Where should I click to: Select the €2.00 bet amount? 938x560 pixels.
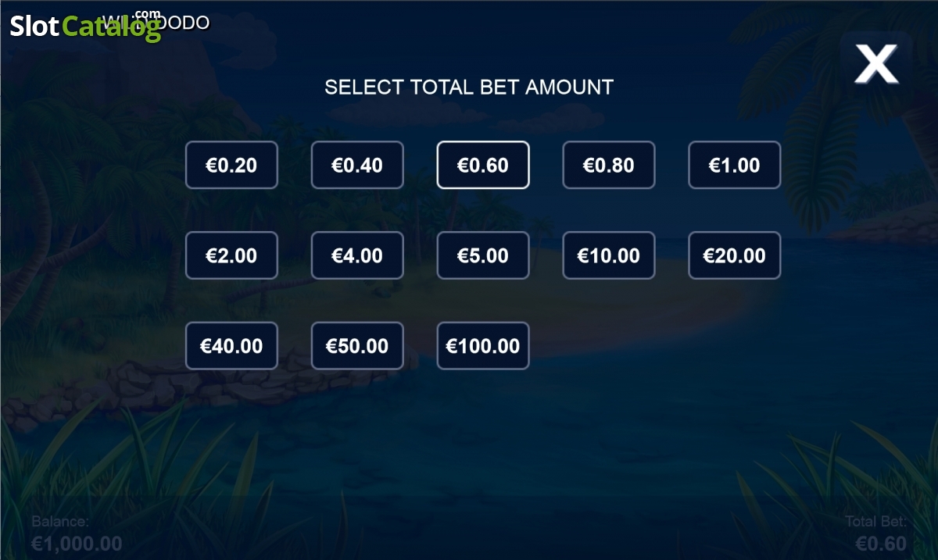click(231, 255)
